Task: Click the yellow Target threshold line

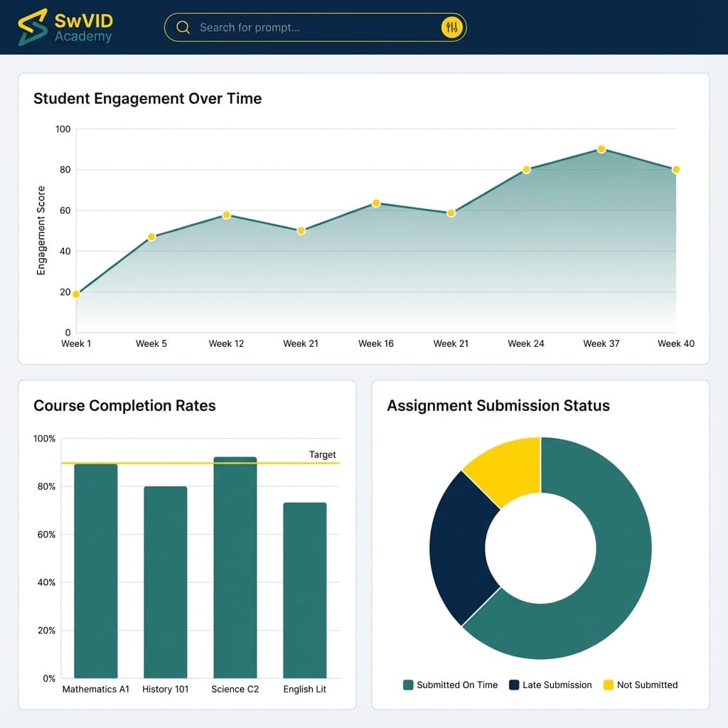Action: click(x=199, y=463)
